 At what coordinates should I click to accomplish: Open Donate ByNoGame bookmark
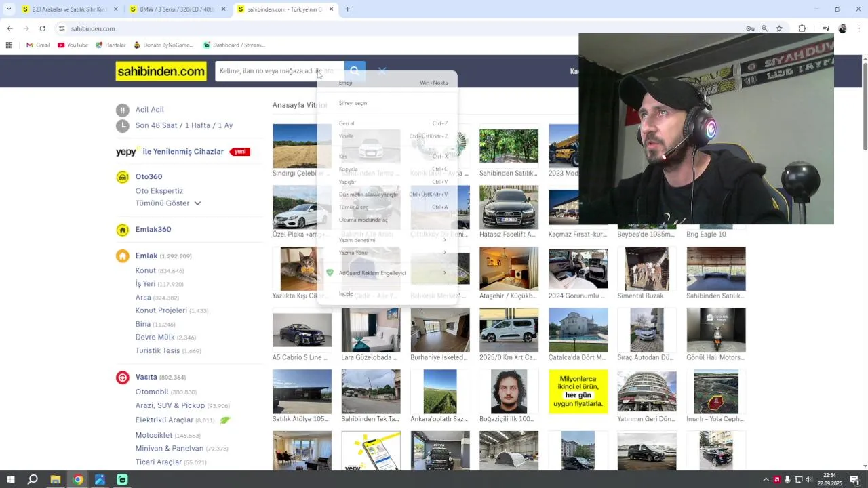(163, 45)
